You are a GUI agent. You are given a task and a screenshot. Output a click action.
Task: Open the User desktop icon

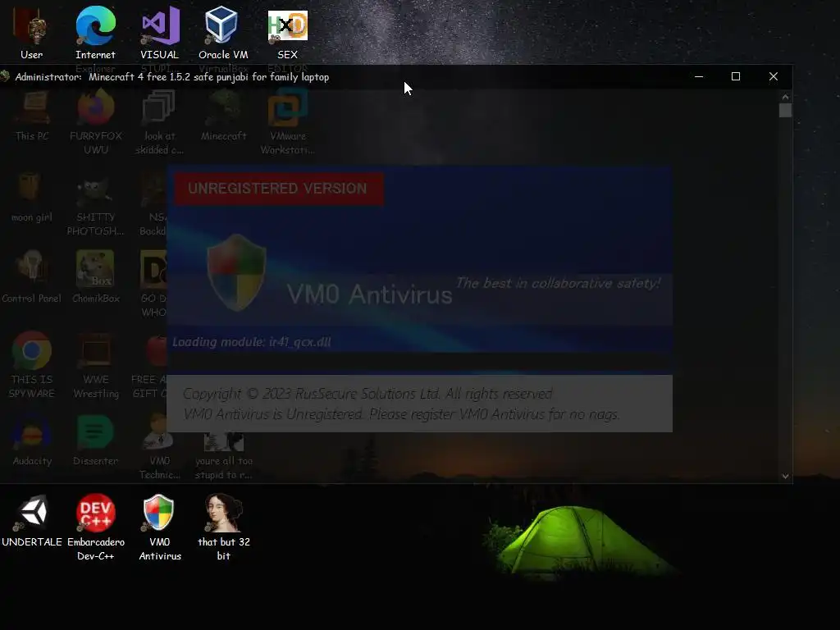pyautogui.click(x=32, y=33)
